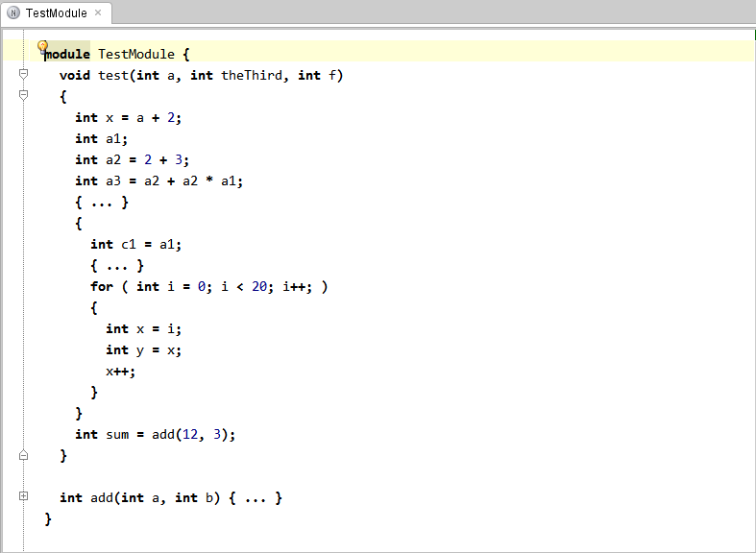Expand collapsed block after int a3 line
This screenshot has height=553, width=756.
point(101,202)
